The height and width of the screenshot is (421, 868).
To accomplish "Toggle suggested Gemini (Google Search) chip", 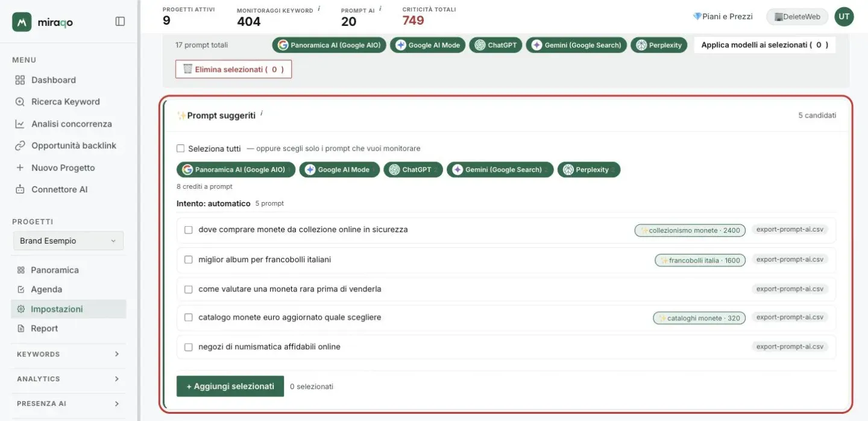I will tap(500, 170).
